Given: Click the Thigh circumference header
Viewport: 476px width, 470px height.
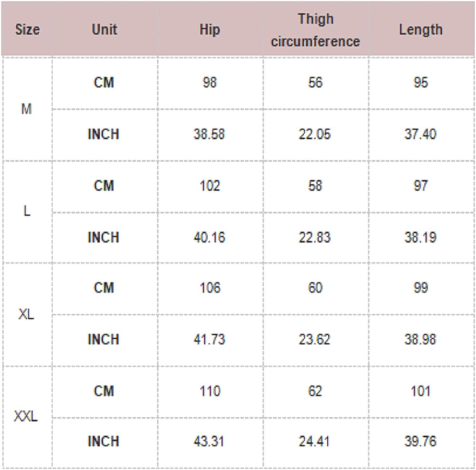Looking at the screenshot, I should [x=315, y=30].
